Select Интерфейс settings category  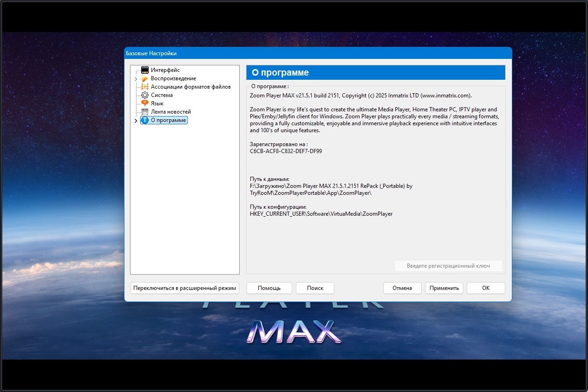165,70
